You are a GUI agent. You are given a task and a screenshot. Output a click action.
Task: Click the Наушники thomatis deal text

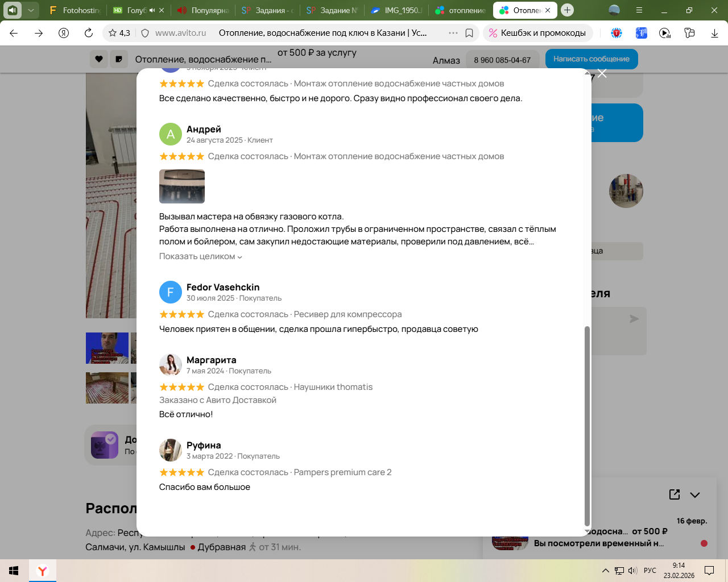pos(333,387)
